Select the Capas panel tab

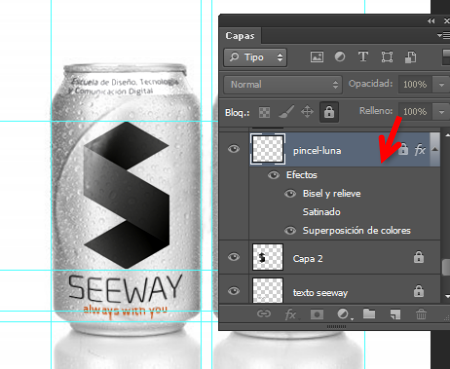240,36
